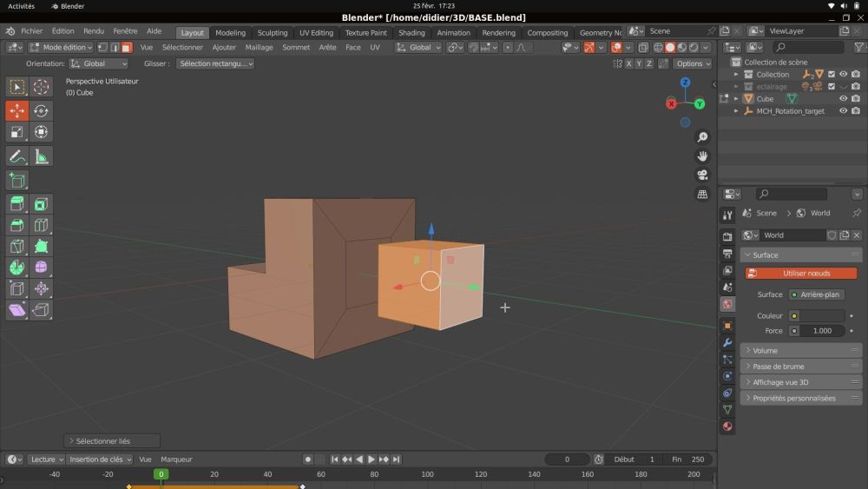Toggle eclairage collection checkbox
The height and width of the screenshot is (489, 868).
tap(832, 86)
